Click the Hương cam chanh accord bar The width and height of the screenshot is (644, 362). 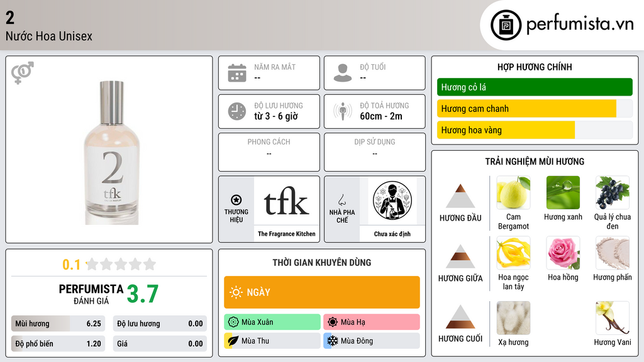(535, 108)
